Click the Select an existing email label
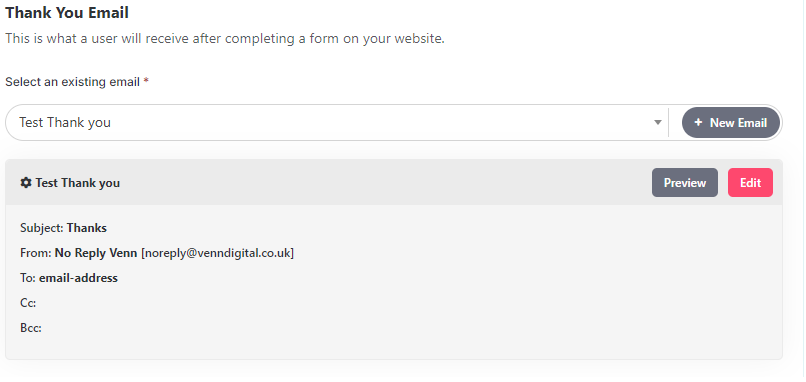This screenshot has width=806, height=382. [x=72, y=82]
